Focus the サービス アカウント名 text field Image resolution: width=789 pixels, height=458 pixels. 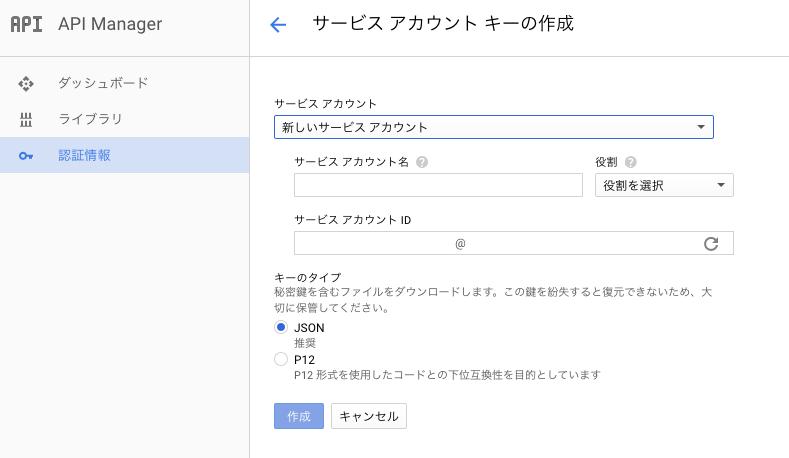(x=438, y=185)
